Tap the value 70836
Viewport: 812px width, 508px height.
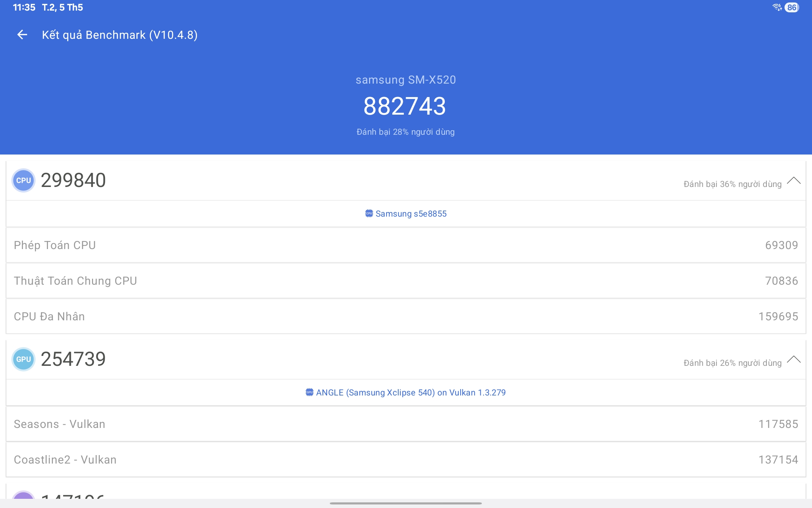pos(782,281)
